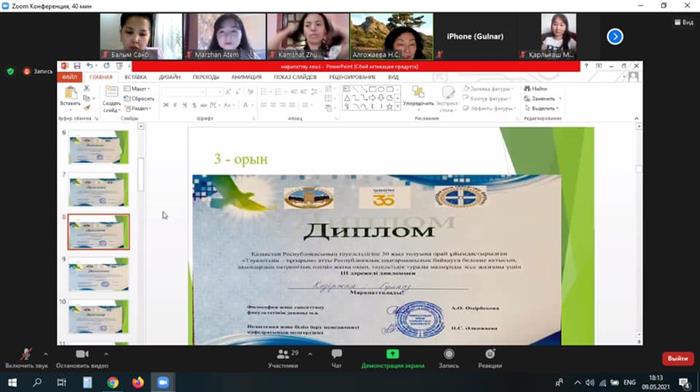Select slide 10 thumbnail
Screen dimensions: 700x392
coord(99,317)
